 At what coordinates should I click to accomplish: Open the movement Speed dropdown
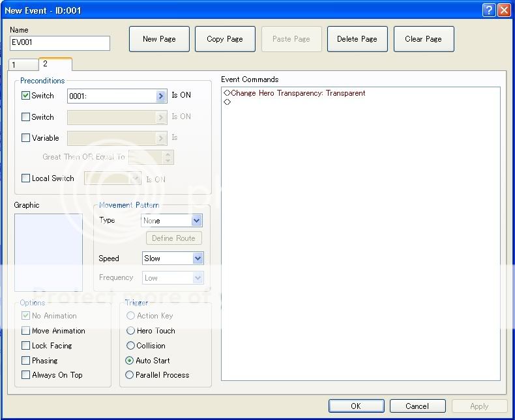(198, 259)
